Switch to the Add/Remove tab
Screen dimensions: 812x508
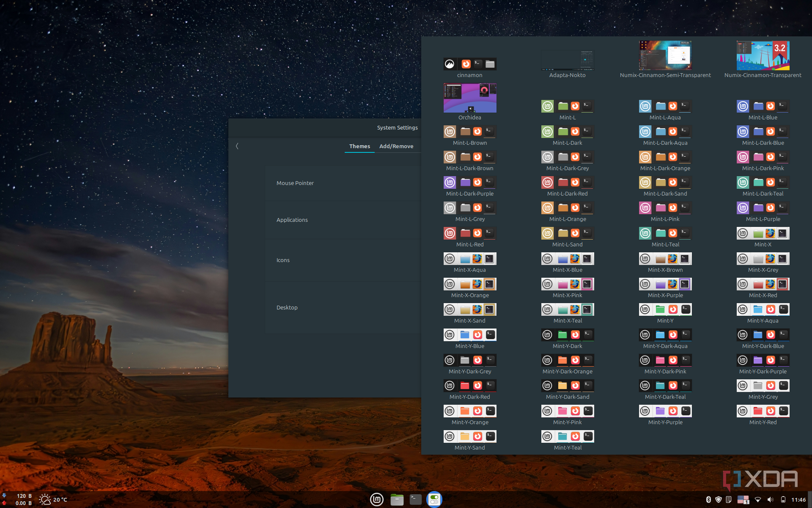coord(396,146)
